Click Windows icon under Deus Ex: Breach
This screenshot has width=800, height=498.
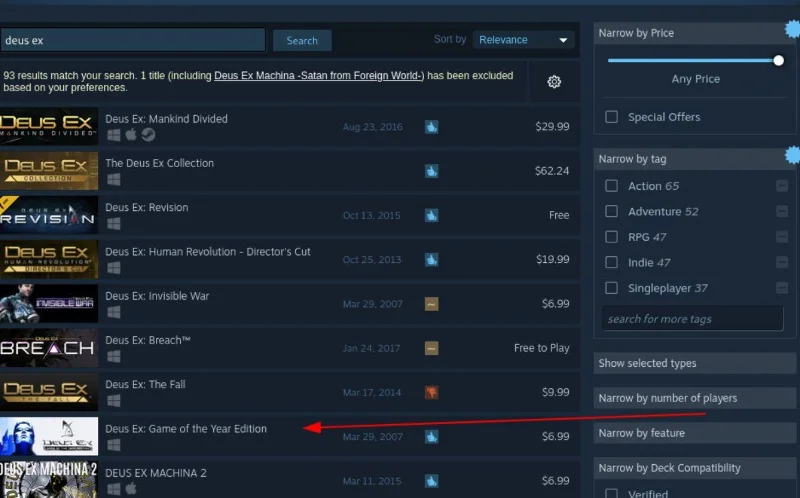(114, 356)
